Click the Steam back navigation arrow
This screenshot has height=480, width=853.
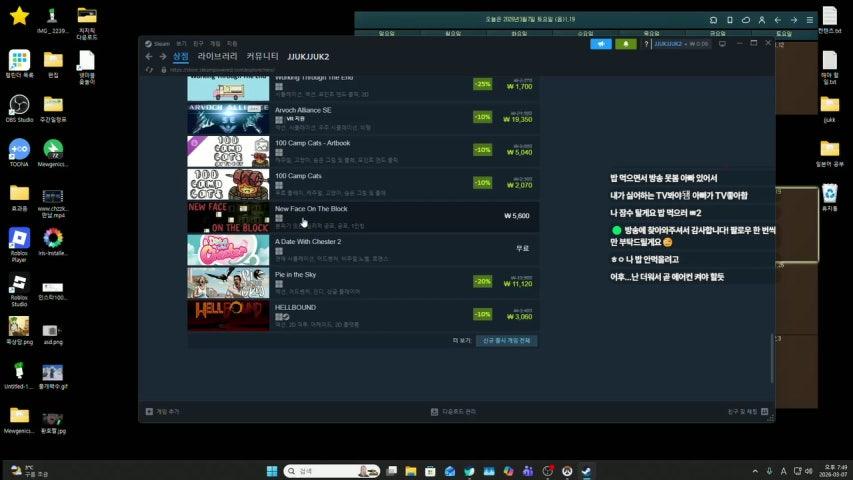click(149, 57)
